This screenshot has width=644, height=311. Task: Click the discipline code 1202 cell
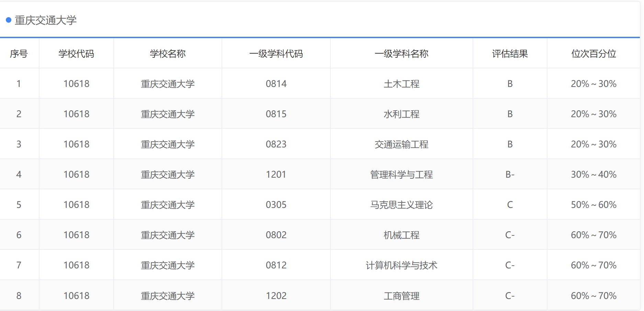click(276, 295)
